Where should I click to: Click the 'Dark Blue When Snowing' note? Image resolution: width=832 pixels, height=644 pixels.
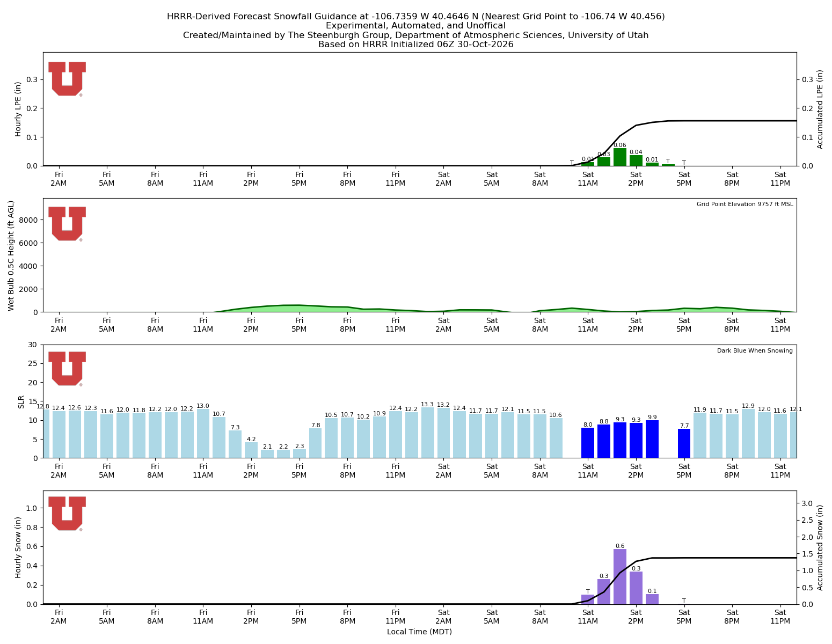tap(755, 350)
